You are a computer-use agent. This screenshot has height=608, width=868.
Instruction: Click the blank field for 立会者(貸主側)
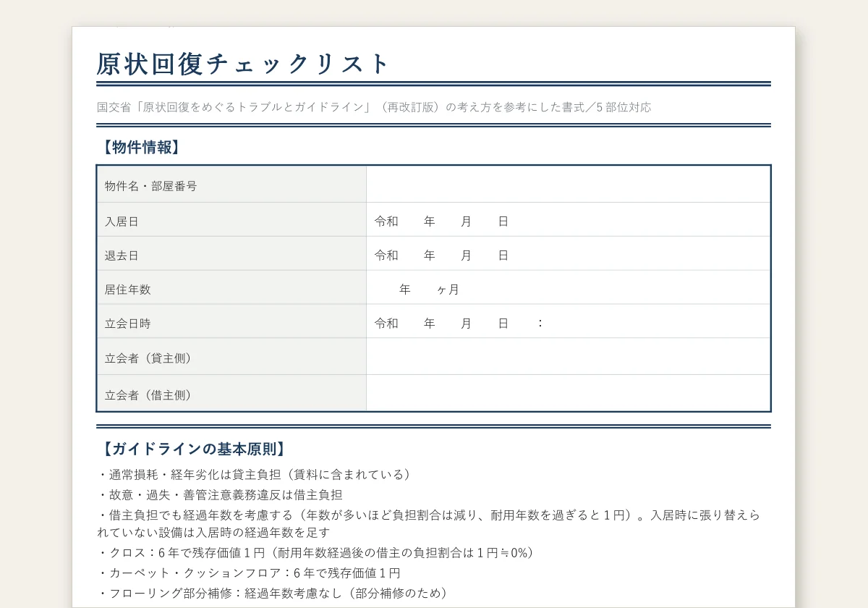click(x=568, y=357)
